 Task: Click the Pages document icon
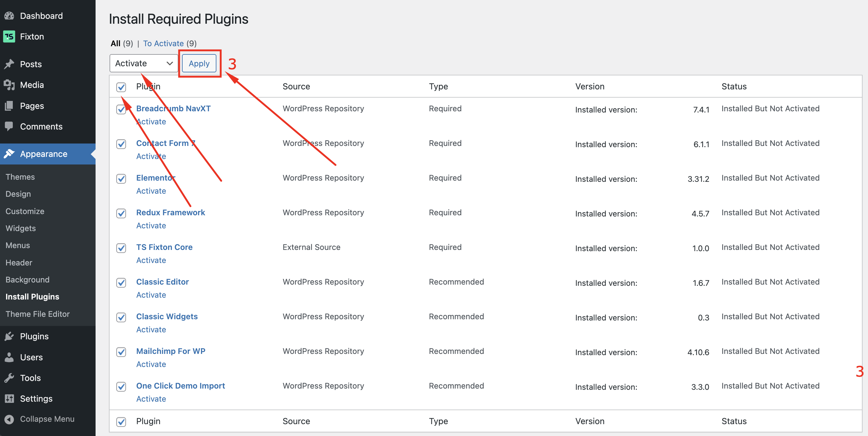(9, 106)
